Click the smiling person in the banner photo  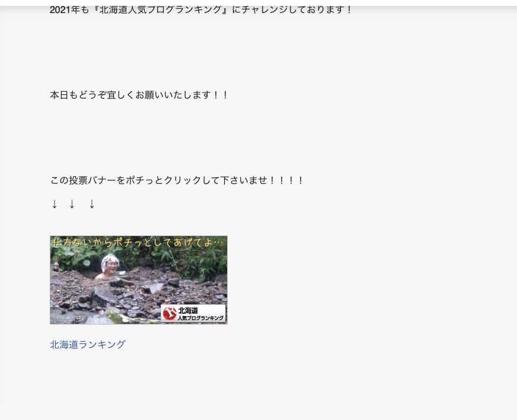click(x=108, y=267)
